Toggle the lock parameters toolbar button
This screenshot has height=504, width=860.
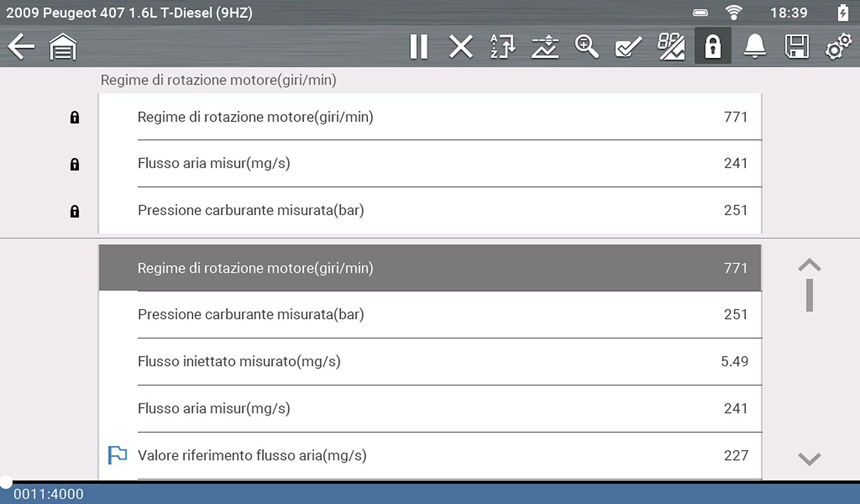(713, 46)
